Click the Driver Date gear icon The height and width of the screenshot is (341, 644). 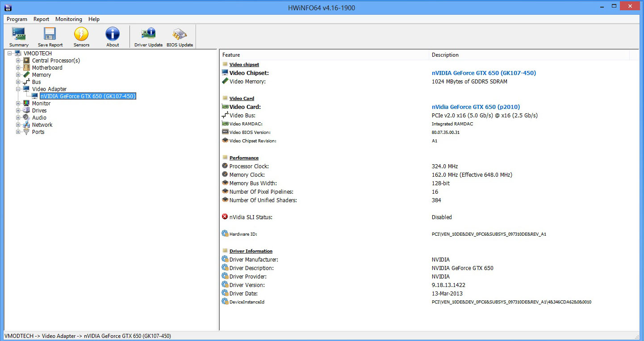click(225, 293)
